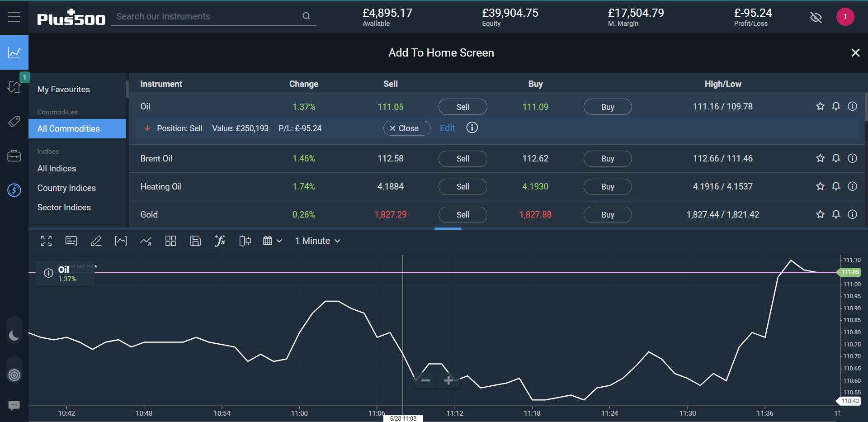Open info for Gold
This screenshot has width=868, height=422.
coord(852,214)
